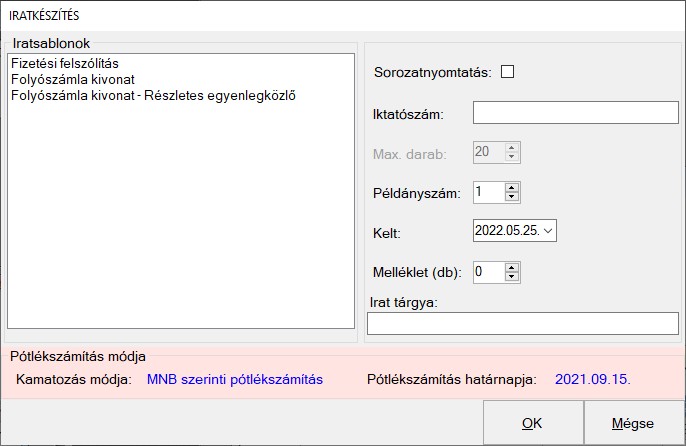Viewport: 686px width, 446px height.
Task: Confirm the dialog with OK
Action: pos(532,423)
